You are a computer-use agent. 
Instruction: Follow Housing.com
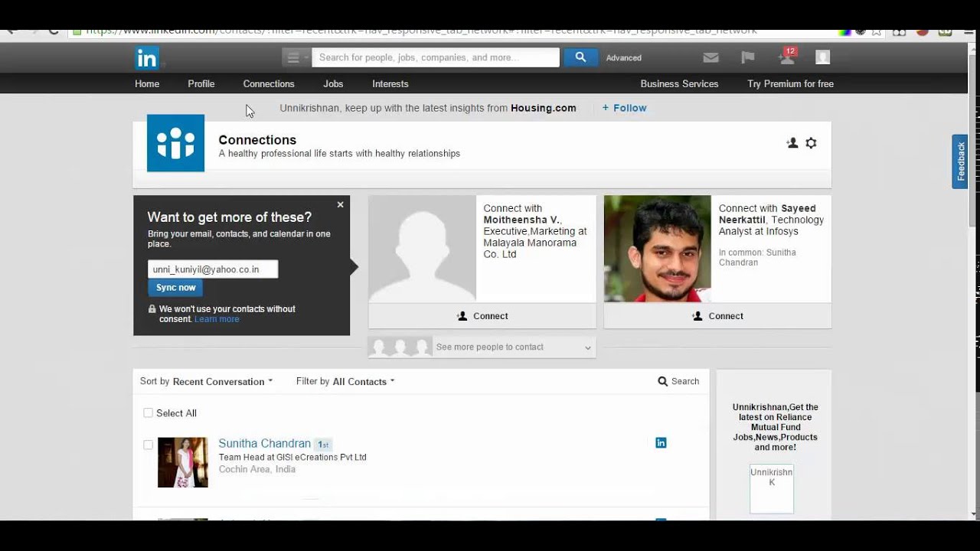point(624,108)
